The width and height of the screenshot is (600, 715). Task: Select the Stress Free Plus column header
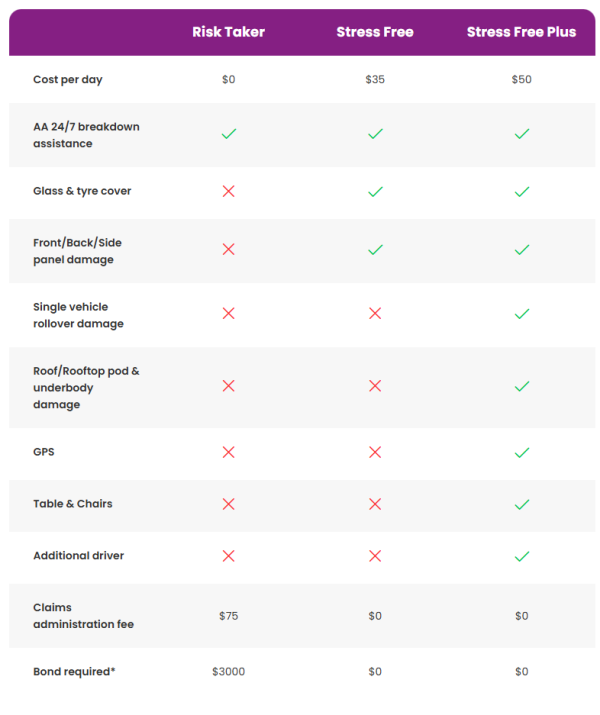tap(522, 32)
